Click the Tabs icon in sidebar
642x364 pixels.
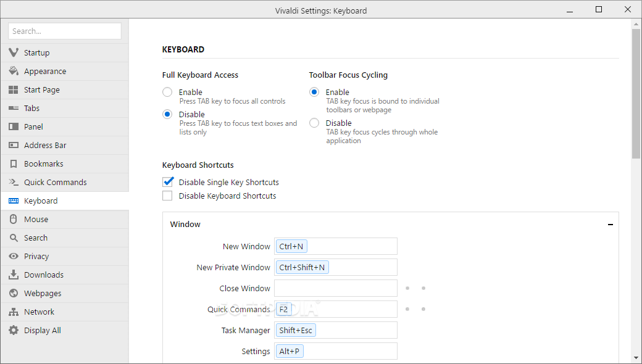(14, 108)
